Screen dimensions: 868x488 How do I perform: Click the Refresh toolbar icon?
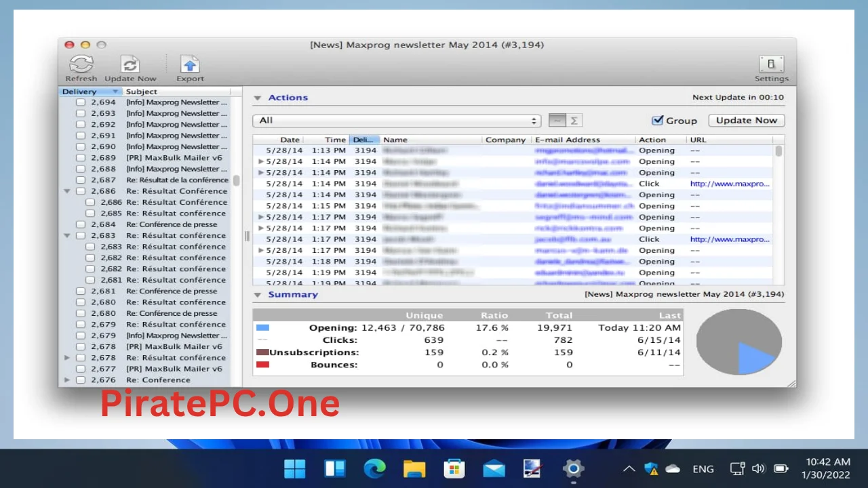coord(81,64)
